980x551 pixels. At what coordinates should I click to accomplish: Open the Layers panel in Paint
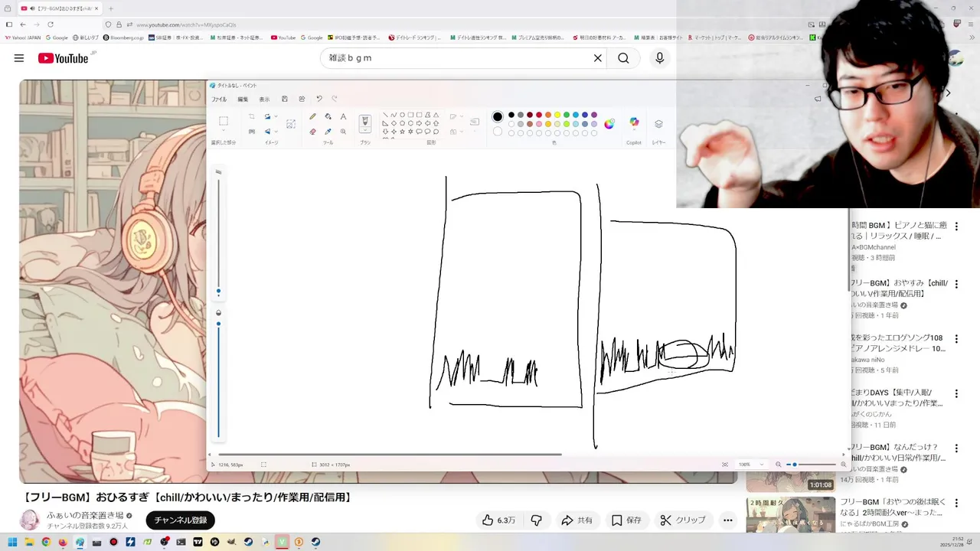658,124
